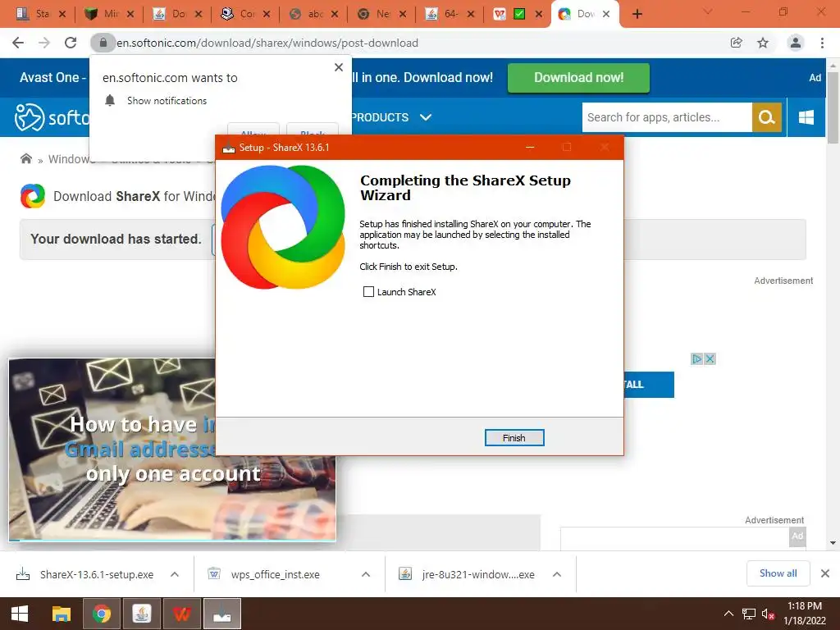
Task: Click the ShareX setup taskbar icon
Action: pos(222,614)
